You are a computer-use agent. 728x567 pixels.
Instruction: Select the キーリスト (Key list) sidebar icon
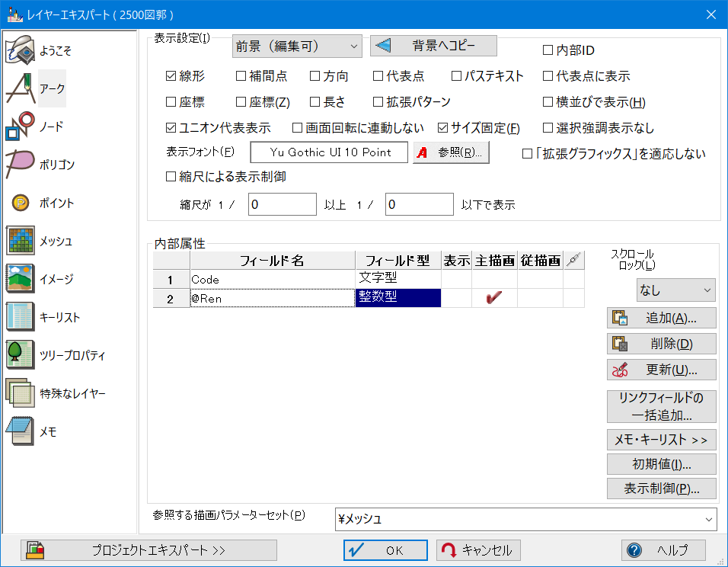coord(20,317)
